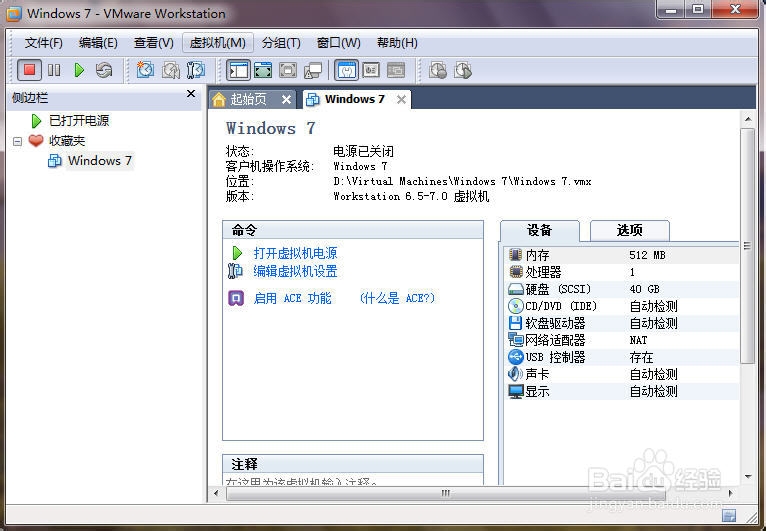Switch to the 选项 options tab
Image resolution: width=766 pixels, height=531 pixels.
pyautogui.click(x=629, y=230)
